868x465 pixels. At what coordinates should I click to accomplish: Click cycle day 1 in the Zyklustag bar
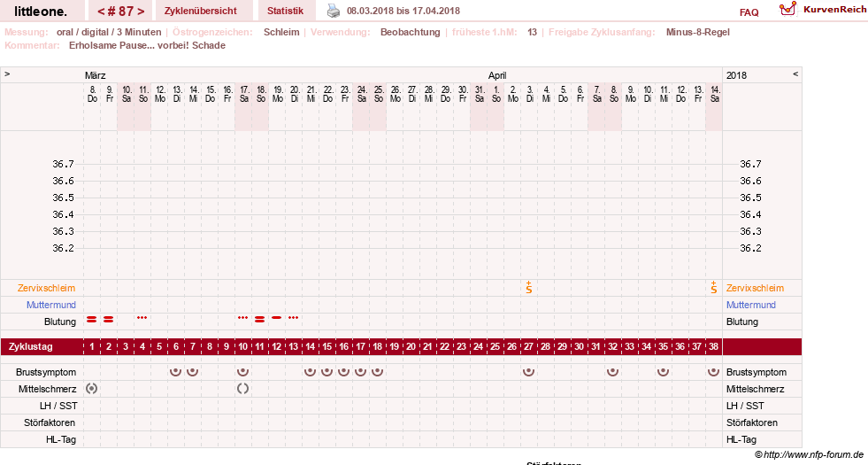(92, 346)
